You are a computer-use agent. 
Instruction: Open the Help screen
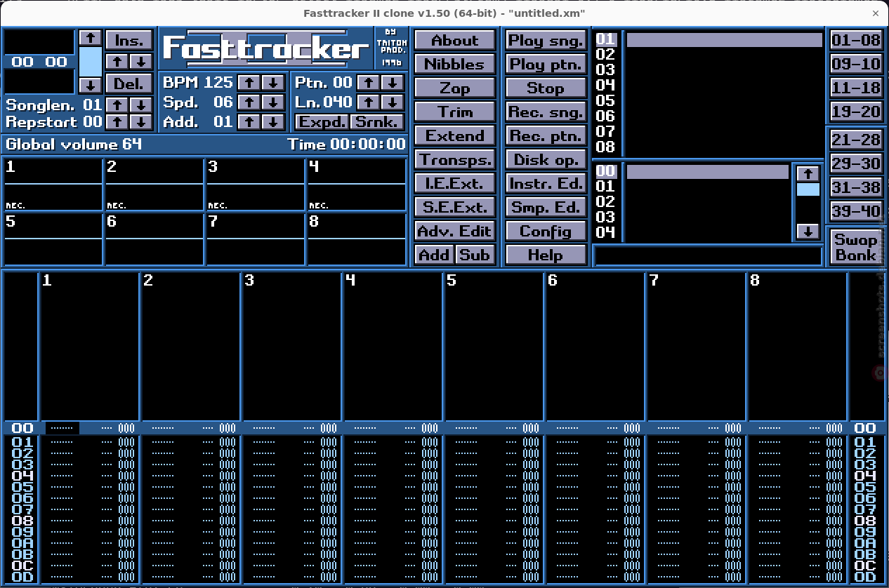click(x=546, y=255)
